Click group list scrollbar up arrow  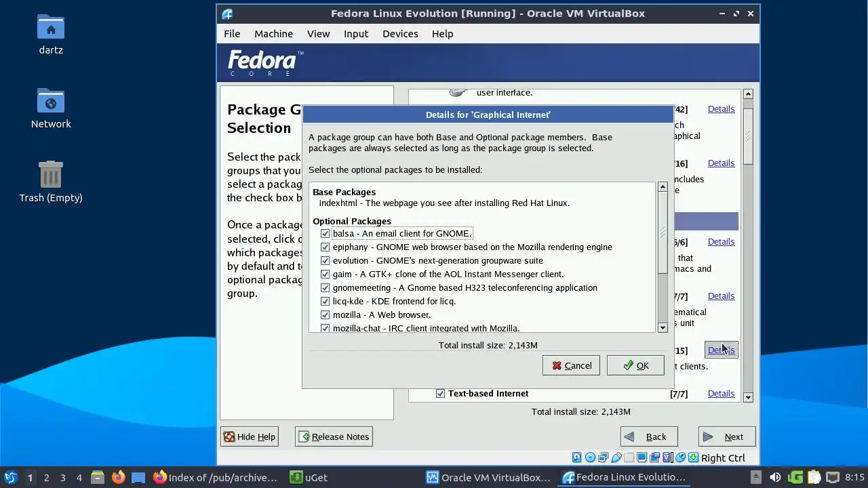pyautogui.click(x=748, y=94)
